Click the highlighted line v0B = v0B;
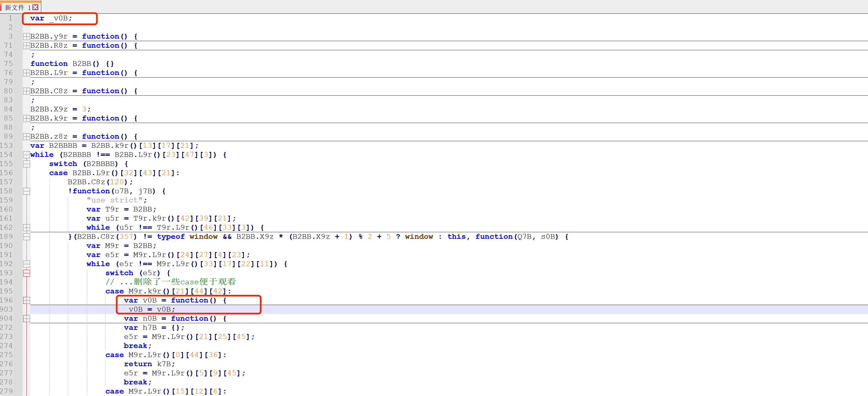Screen dimensions: 868x396 (152, 310)
